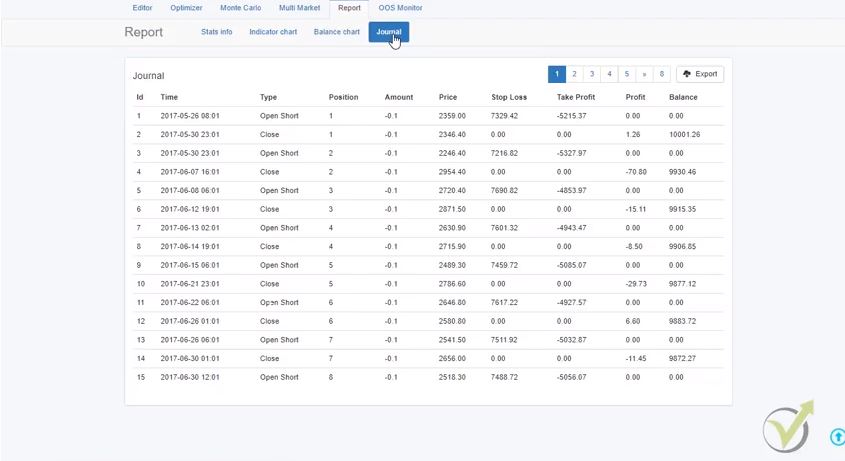845x461 pixels.
Task: Select the Report tab
Action: coord(349,8)
